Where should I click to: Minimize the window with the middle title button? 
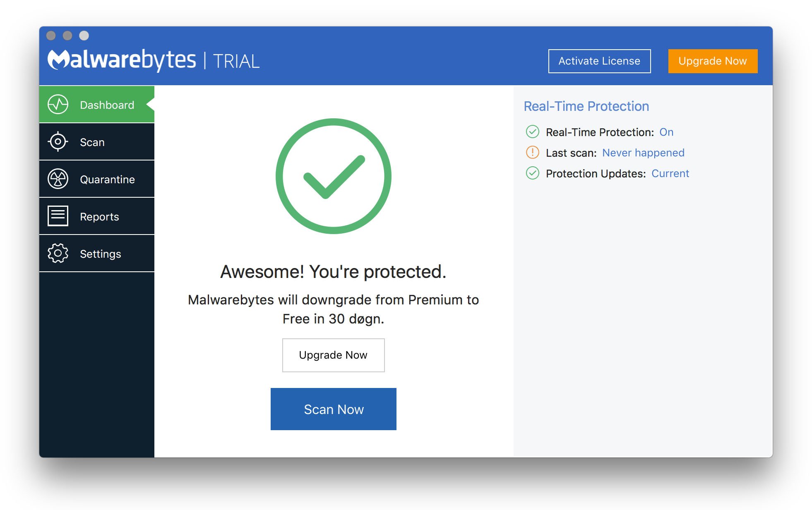(67, 36)
